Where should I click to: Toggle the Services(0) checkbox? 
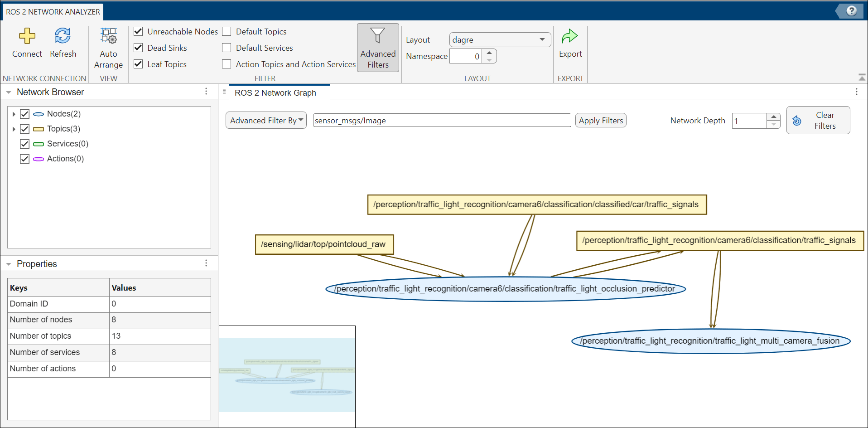pyautogui.click(x=25, y=144)
